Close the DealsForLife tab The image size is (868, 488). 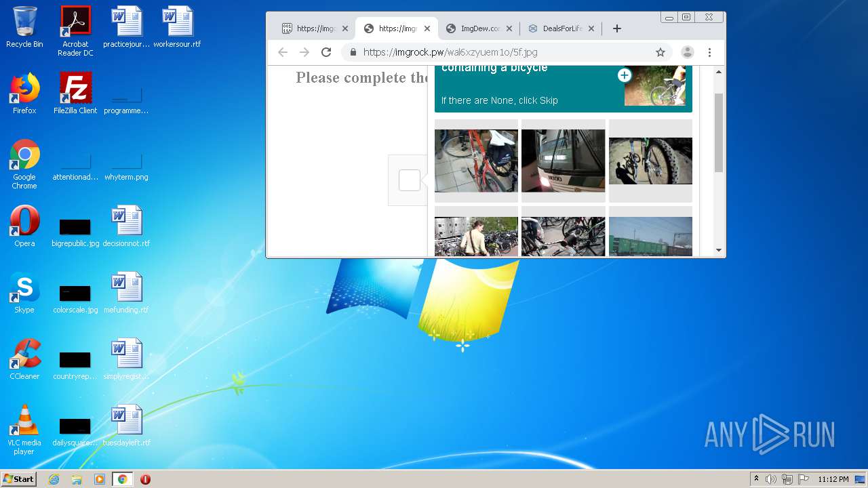point(591,28)
